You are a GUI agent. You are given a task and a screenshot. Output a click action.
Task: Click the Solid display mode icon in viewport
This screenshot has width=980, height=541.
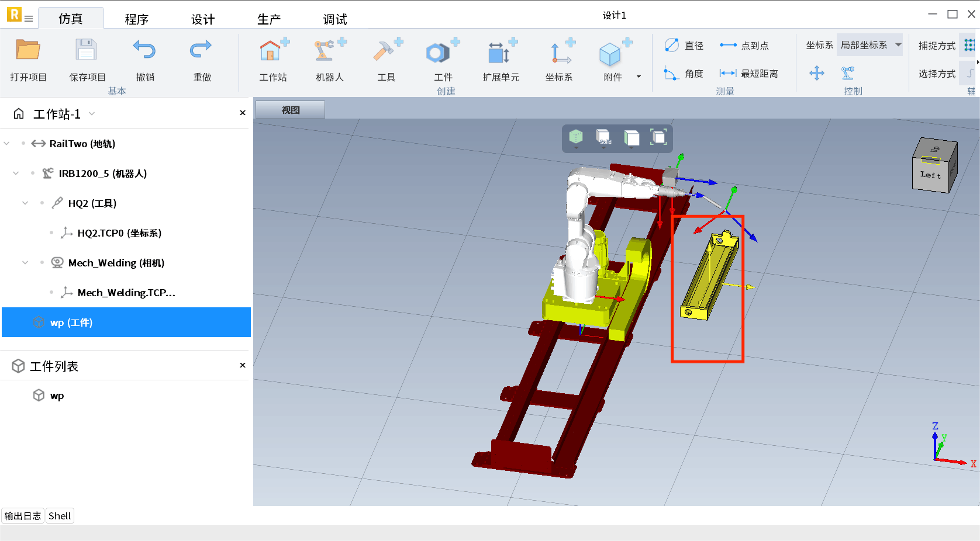[x=603, y=137]
